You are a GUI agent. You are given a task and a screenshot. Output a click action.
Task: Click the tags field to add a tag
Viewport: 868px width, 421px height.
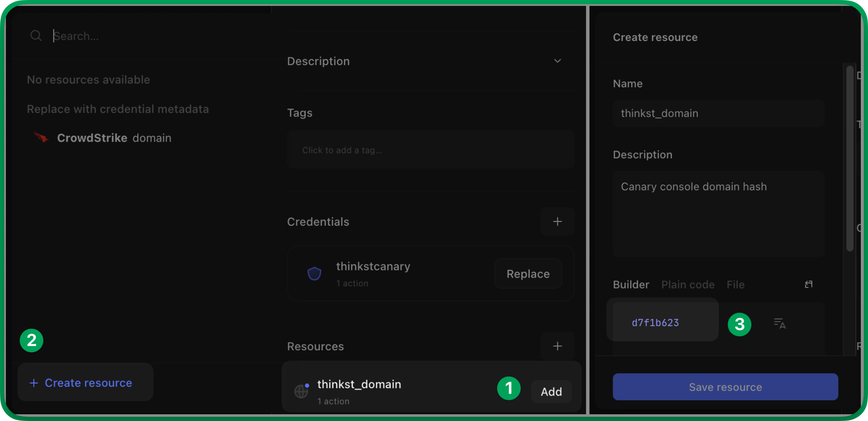tap(430, 150)
